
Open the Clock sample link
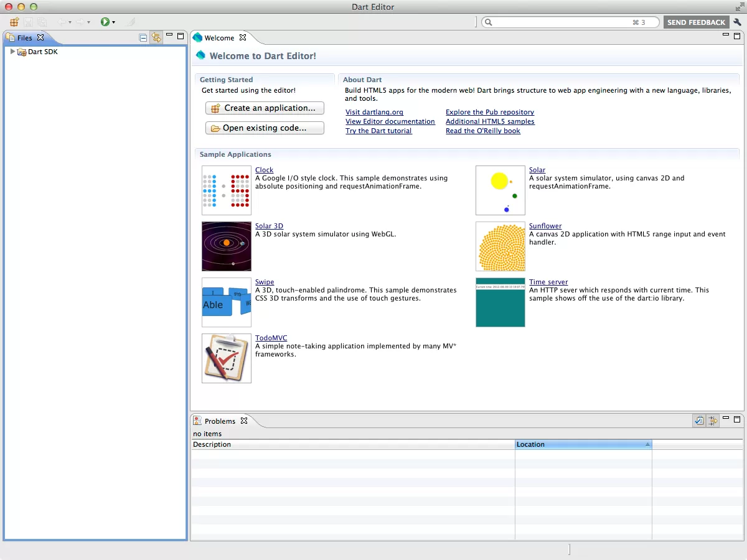[264, 170]
